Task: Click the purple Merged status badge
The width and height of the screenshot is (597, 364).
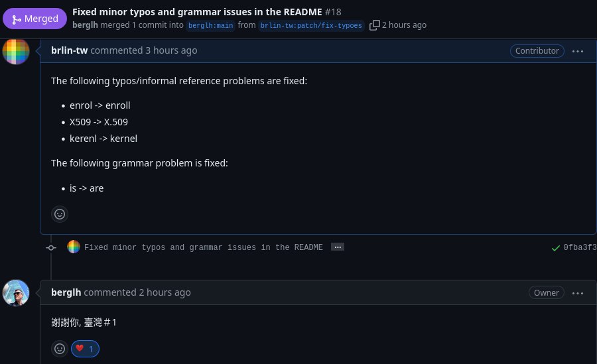Action: point(34,19)
